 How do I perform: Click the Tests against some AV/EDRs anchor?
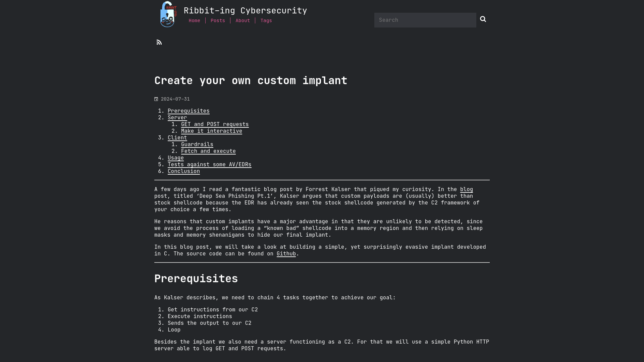point(209,164)
